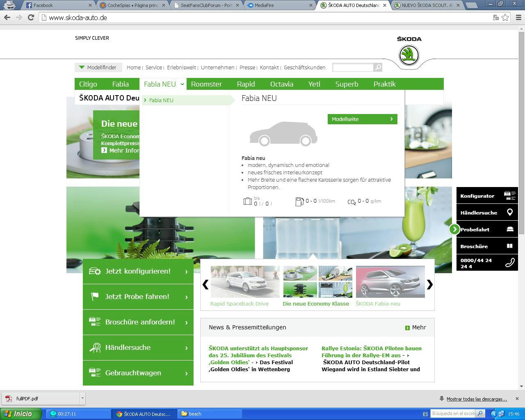Open the Octavia model menu
The height and width of the screenshot is (420, 525).
pyautogui.click(x=282, y=84)
